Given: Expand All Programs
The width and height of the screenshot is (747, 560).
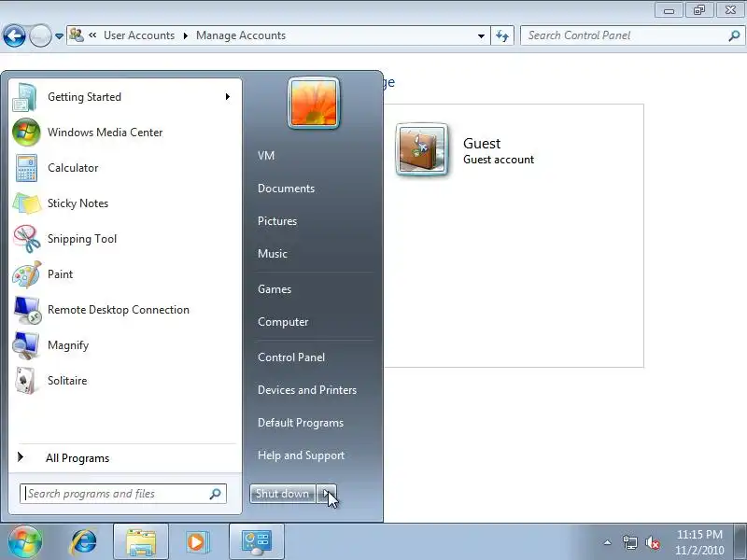Looking at the screenshot, I should [124, 458].
